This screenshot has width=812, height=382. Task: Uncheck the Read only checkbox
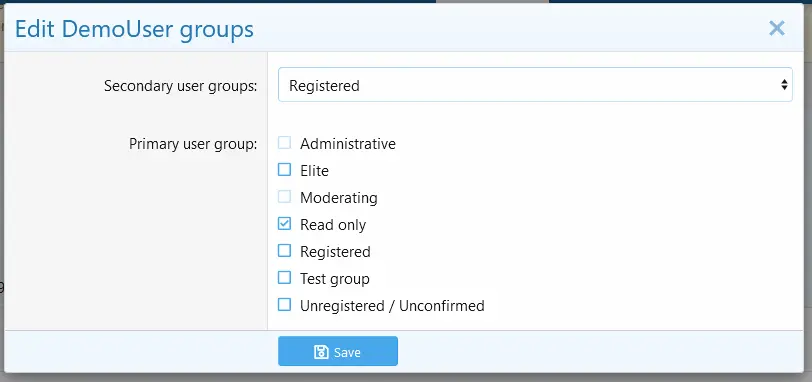point(284,224)
